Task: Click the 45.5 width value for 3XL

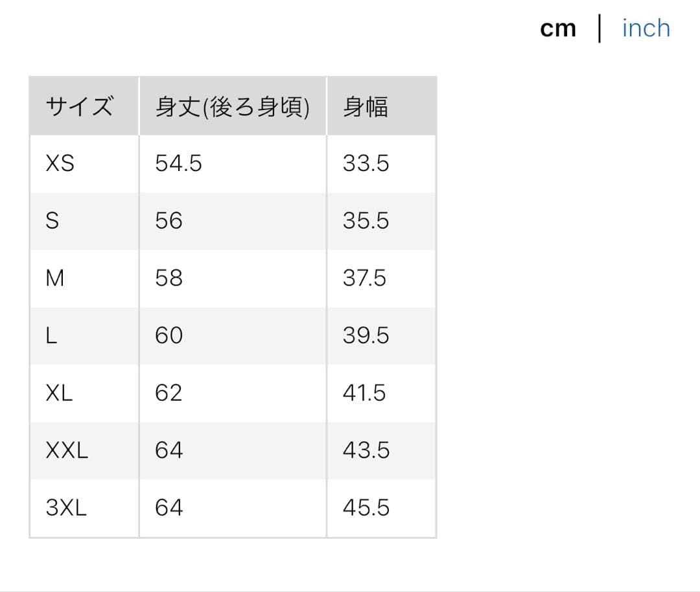Action: point(366,508)
